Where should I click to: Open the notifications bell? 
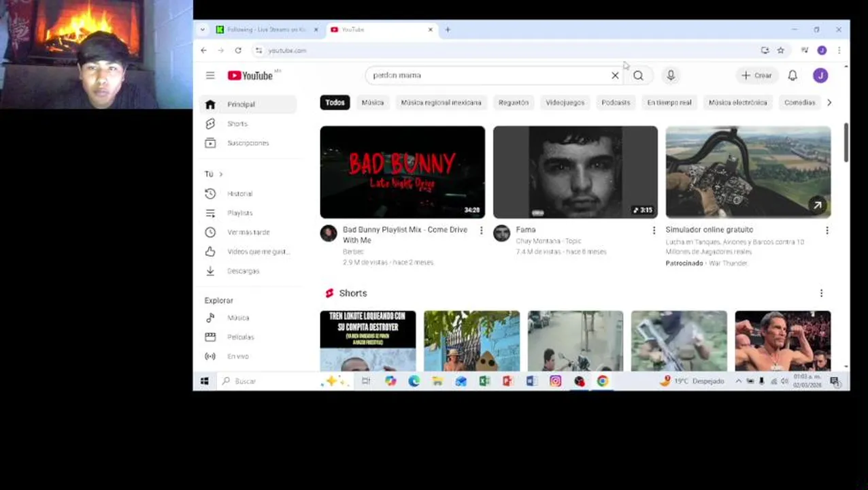click(792, 76)
